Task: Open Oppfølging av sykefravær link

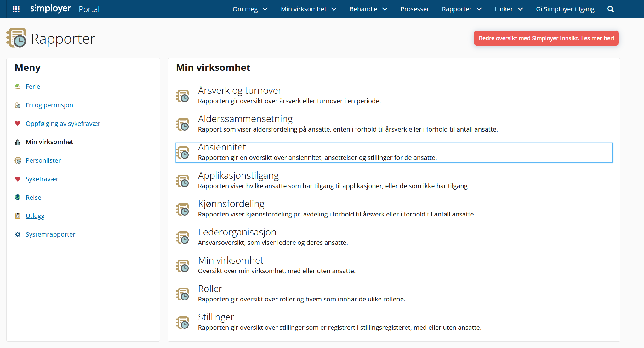Action: pos(63,124)
